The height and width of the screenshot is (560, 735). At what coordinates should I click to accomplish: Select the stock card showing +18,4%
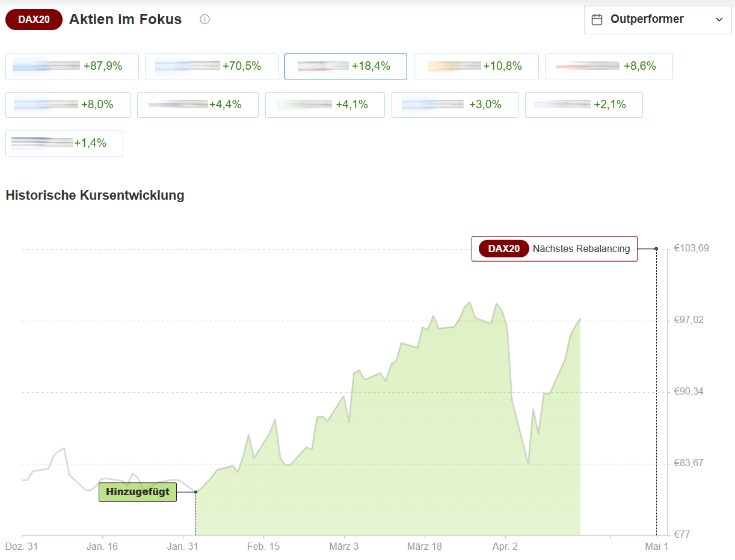tap(346, 66)
